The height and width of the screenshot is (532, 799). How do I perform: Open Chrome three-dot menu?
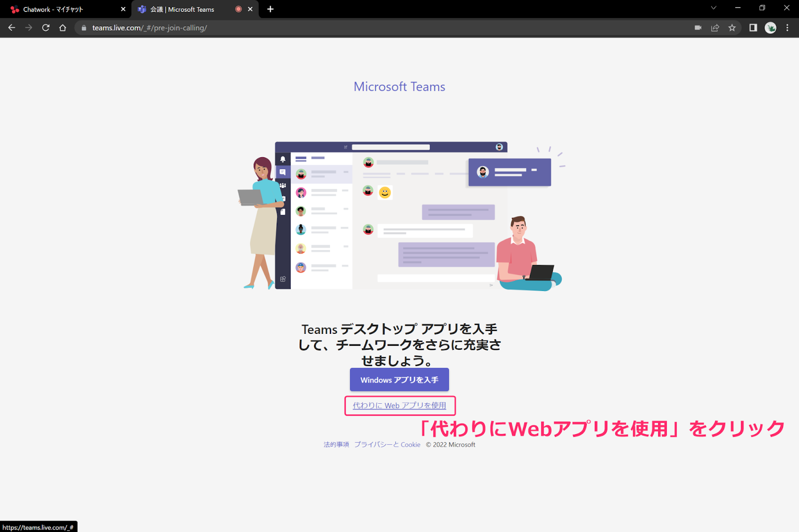point(788,28)
